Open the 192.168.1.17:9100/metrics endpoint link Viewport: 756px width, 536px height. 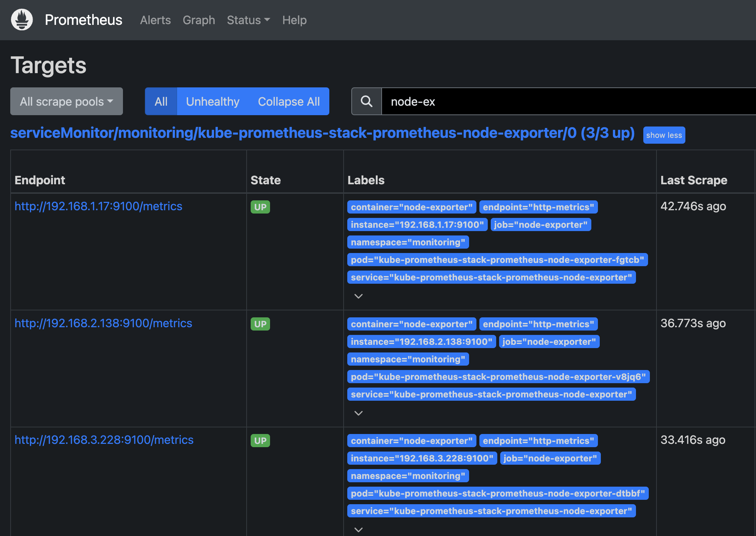98,206
